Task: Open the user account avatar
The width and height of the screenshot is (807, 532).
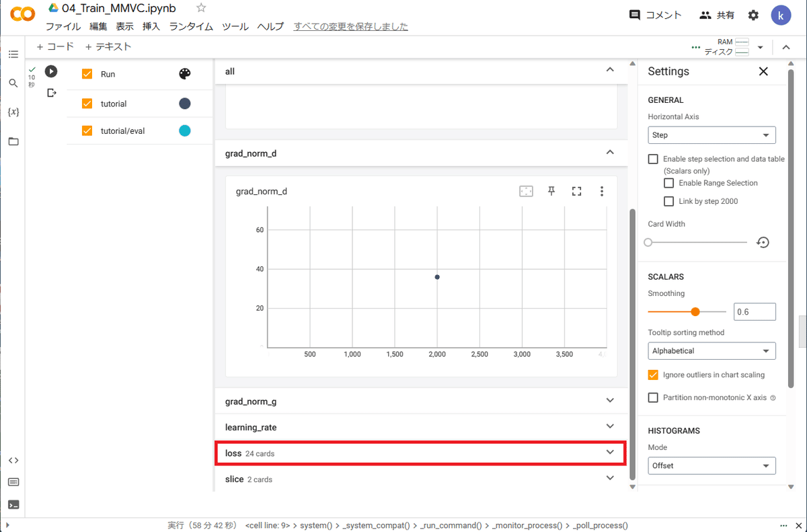Action: coord(781,15)
